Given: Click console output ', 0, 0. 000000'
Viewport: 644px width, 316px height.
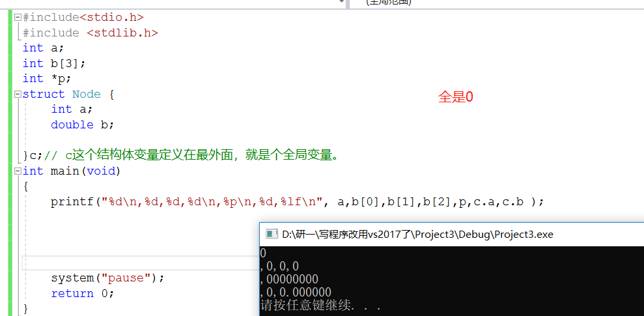Looking at the screenshot, I should (x=296, y=293).
